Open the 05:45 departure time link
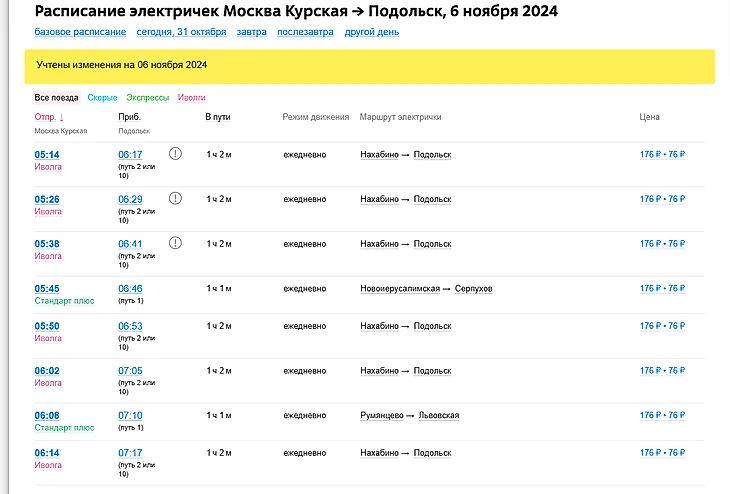The image size is (730, 494). (x=47, y=289)
